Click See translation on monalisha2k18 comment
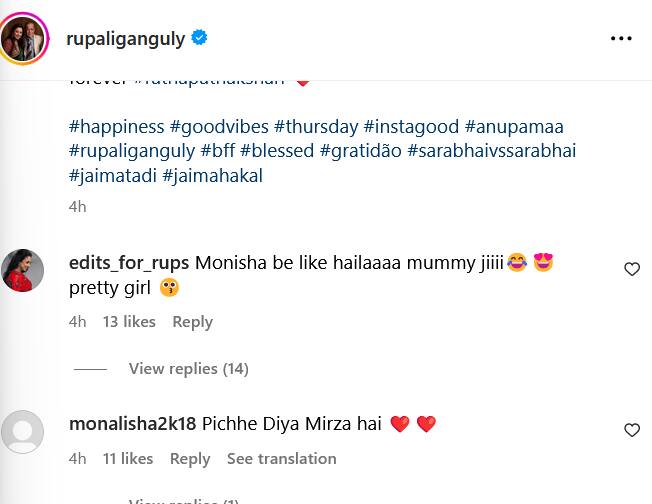 click(281, 459)
